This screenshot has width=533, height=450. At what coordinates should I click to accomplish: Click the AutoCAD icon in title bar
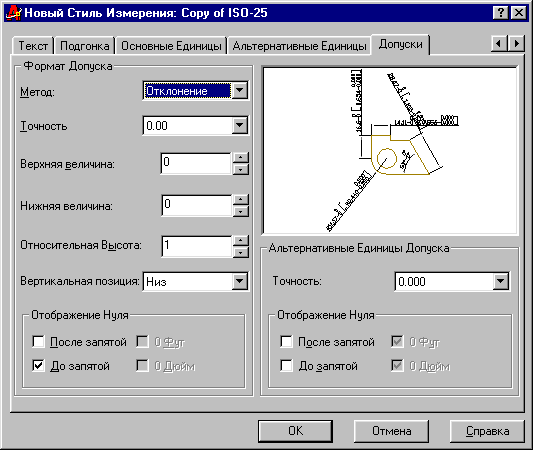(x=13, y=13)
